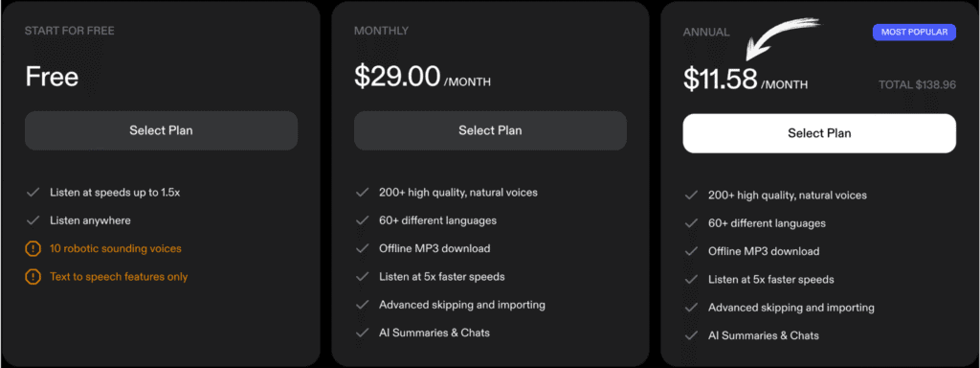Click Monthly plan's Offline MP3 download checkmark
Image resolution: width=980 pixels, height=368 pixels.
click(362, 248)
